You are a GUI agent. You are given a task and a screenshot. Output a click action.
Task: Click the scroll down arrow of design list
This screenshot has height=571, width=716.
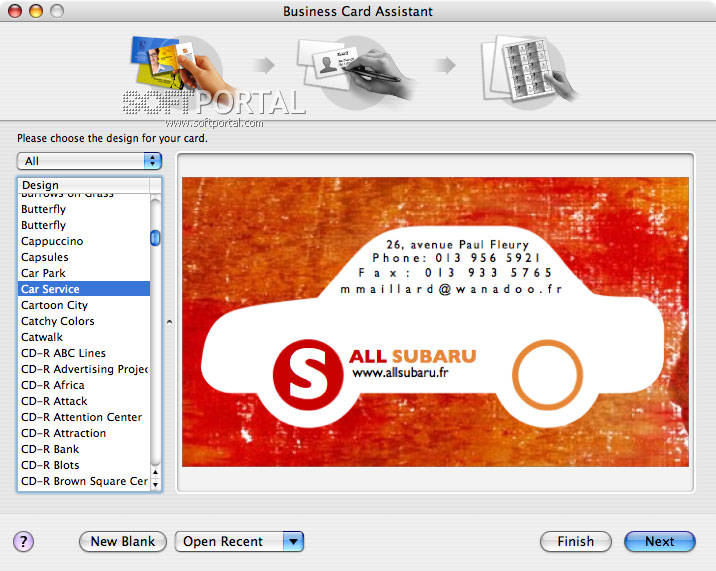(x=156, y=484)
